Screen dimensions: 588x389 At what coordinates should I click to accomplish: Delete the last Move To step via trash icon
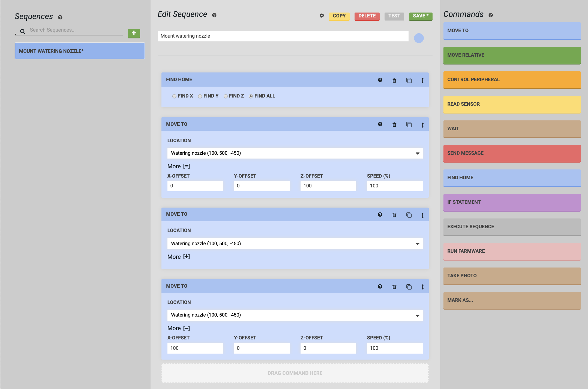point(394,287)
